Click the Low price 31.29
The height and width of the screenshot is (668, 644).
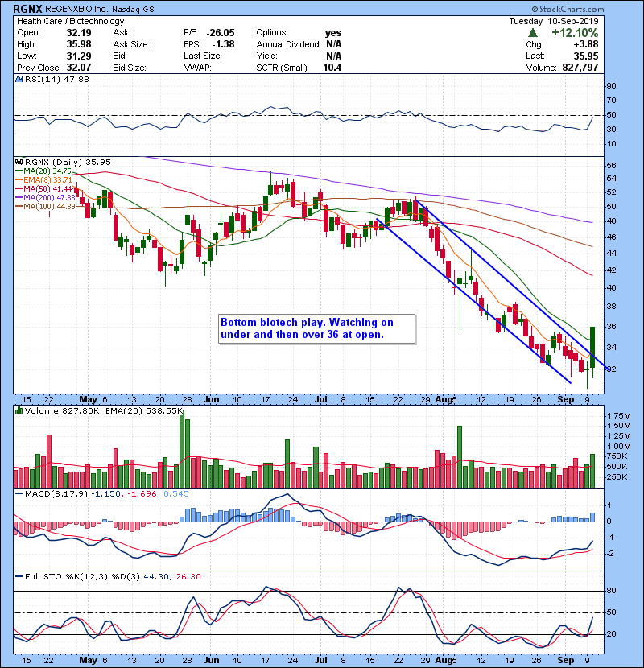pyautogui.click(x=79, y=56)
